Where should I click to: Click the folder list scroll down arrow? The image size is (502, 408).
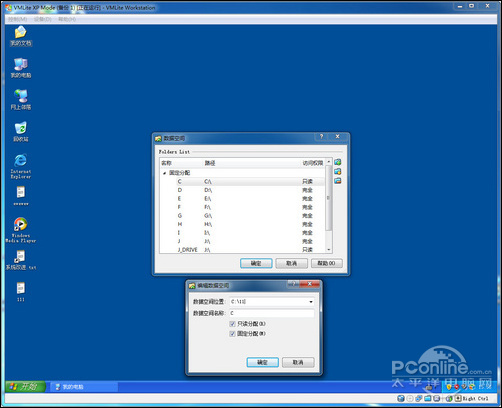[329, 250]
